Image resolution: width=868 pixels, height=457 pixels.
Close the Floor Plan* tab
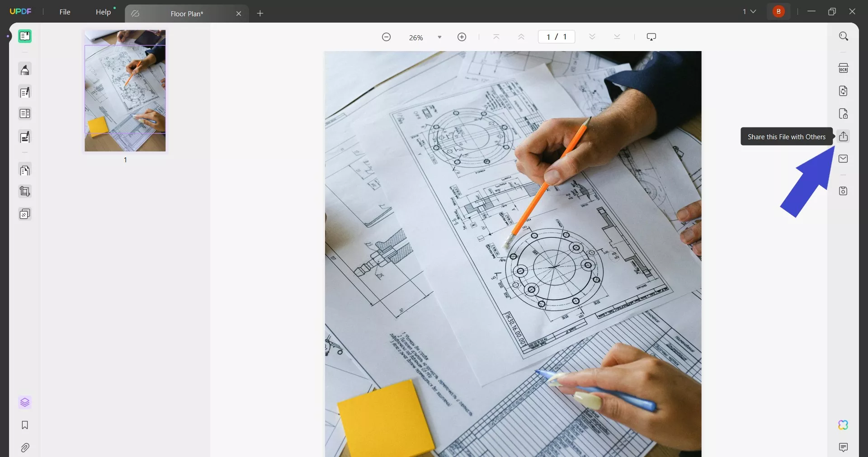click(x=239, y=14)
